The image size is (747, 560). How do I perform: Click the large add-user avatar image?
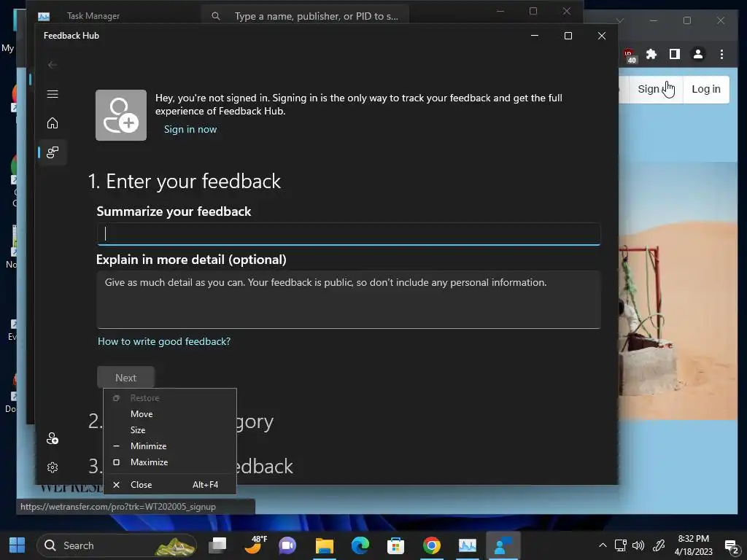pyautogui.click(x=121, y=115)
